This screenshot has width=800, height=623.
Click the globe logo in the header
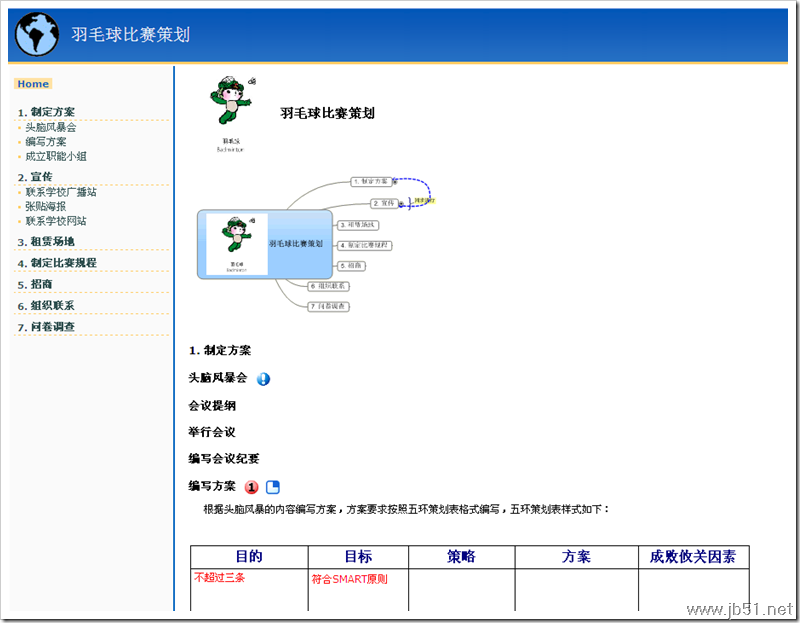(x=37, y=34)
